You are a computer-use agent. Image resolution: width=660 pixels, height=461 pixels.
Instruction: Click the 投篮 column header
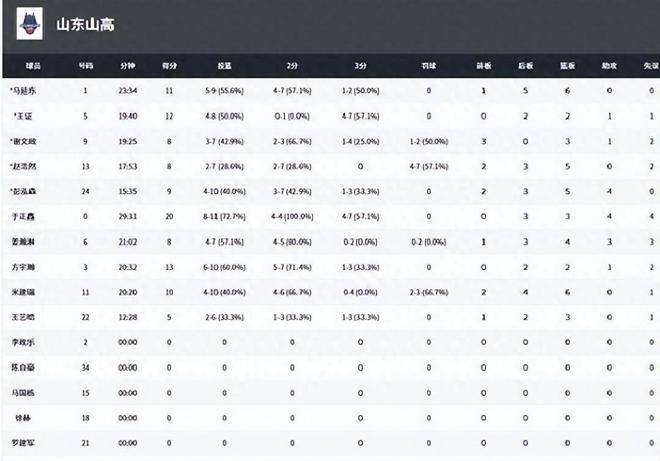[x=224, y=65]
